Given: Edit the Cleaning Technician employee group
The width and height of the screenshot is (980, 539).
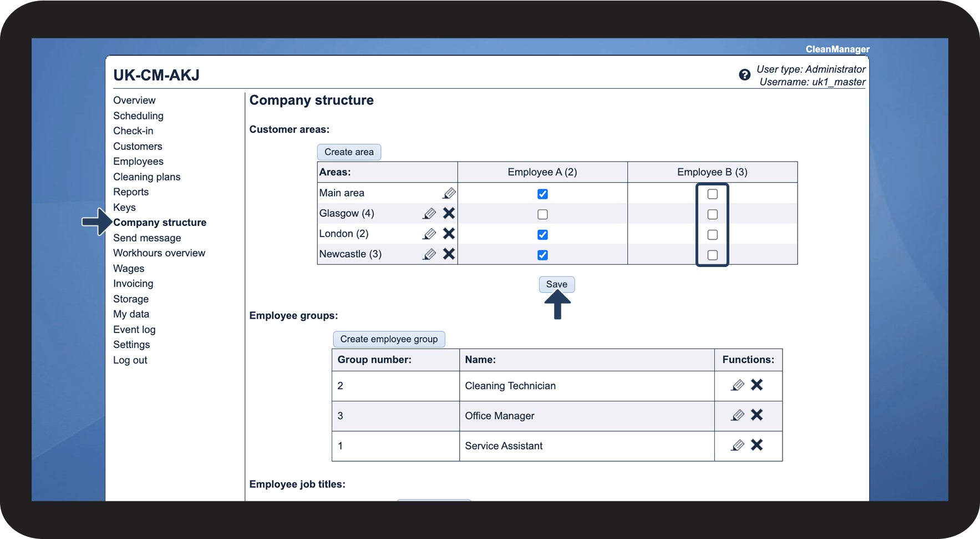Looking at the screenshot, I should (x=737, y=385).
